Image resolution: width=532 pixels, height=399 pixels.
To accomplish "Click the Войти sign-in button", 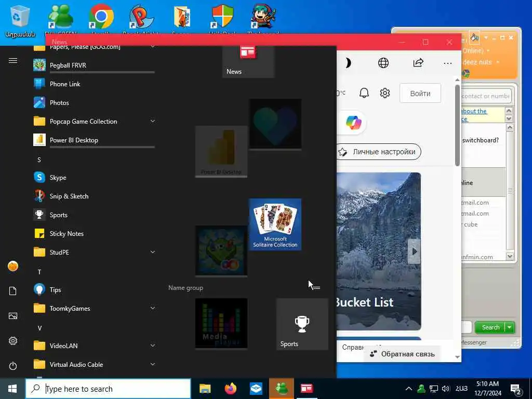I will pyautogui.click(x=420, y=94).
